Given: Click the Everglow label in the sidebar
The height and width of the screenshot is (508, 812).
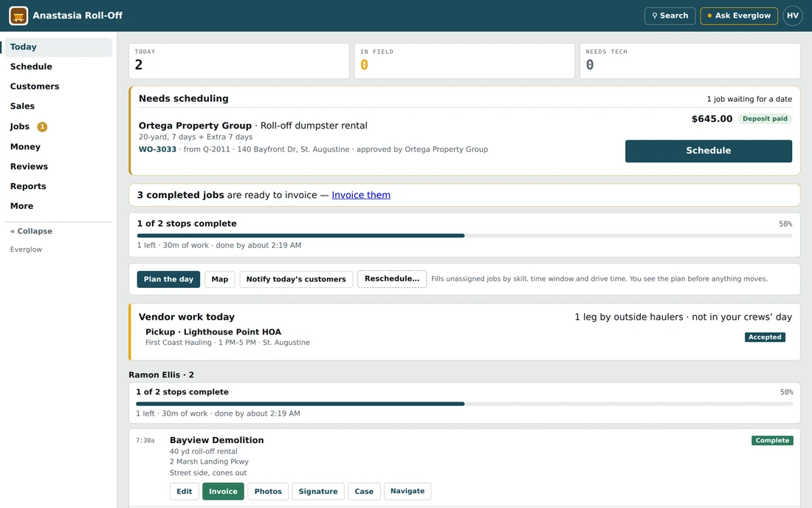Looking at the screenshot, I should [x=26, y=250].
